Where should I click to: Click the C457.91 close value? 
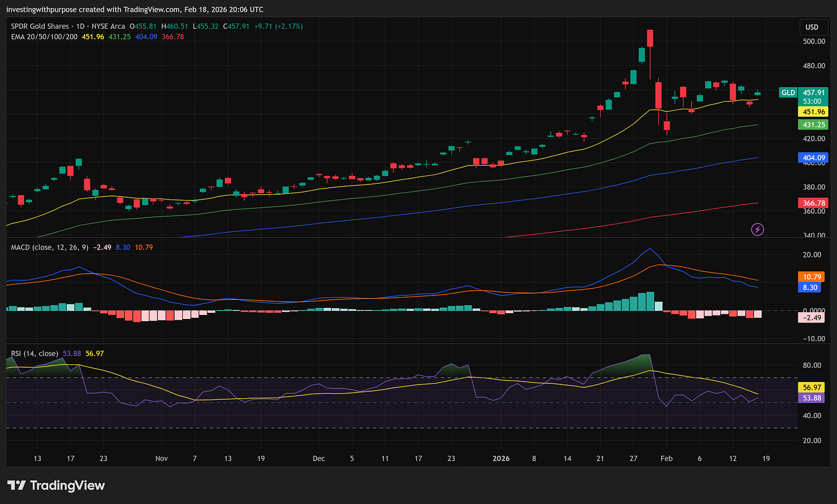pos(236,26)
